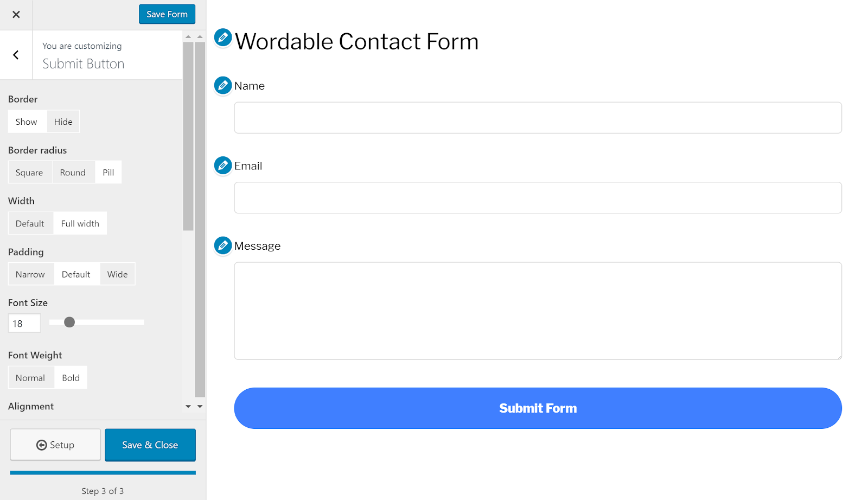The height and width of the screenshot is (500, 868).
Task: Click the back arrow above Submit Button panel
Action: tap(16, 55)
